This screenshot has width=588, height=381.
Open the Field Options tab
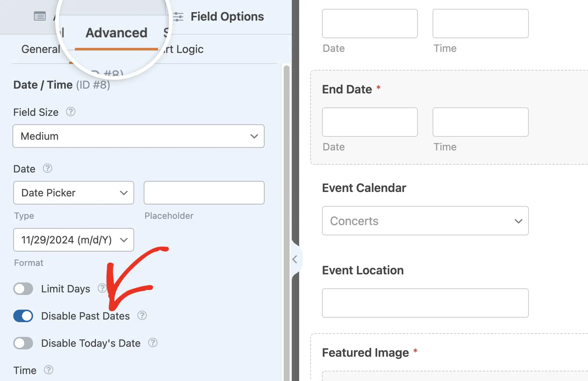pos(219,17)
